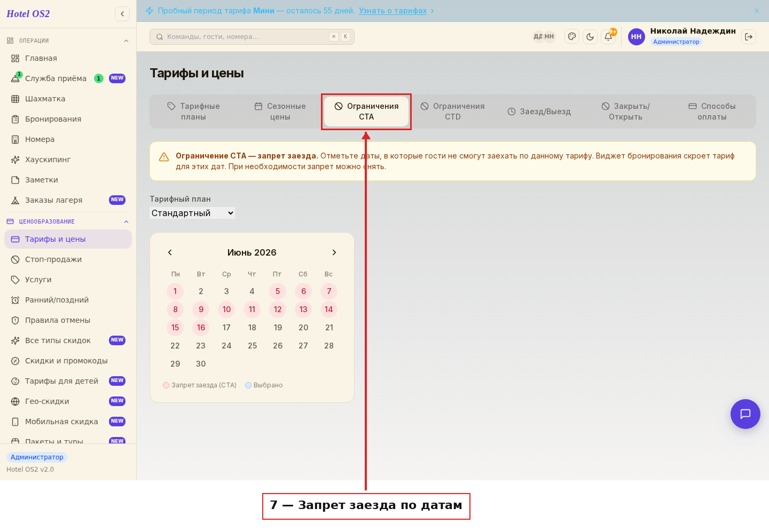Image resolution: width=769 pixels, height=532 pixels.
Task: Open Хаускипинг
Action: tap(68, 160)
